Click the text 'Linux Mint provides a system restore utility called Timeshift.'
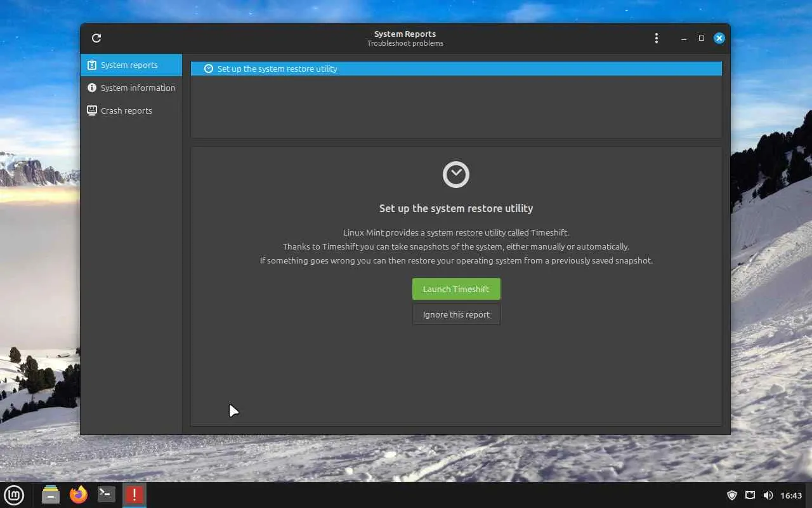Screen dimensions: 812x508 point(456,232)
